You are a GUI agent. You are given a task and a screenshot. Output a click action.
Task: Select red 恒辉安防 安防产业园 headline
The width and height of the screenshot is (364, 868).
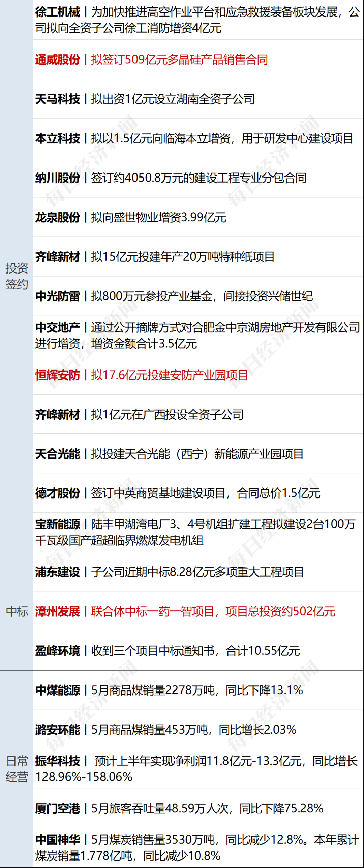(142, 375)
